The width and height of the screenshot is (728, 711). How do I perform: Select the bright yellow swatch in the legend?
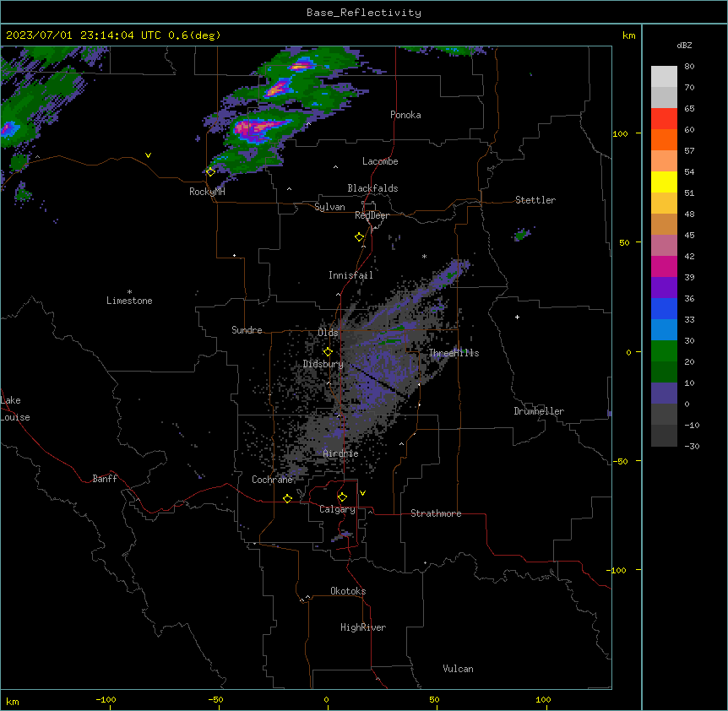664,182
